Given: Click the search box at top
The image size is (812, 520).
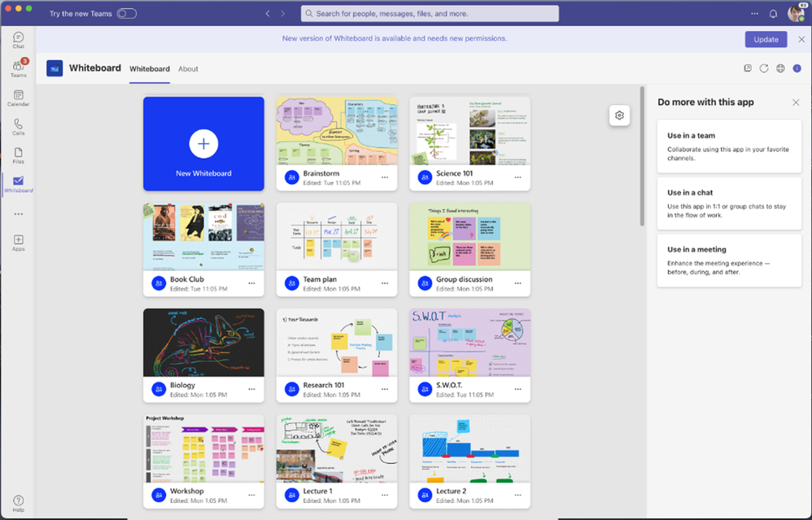Looking at the screenshot, I should click(x=430, y=14).
